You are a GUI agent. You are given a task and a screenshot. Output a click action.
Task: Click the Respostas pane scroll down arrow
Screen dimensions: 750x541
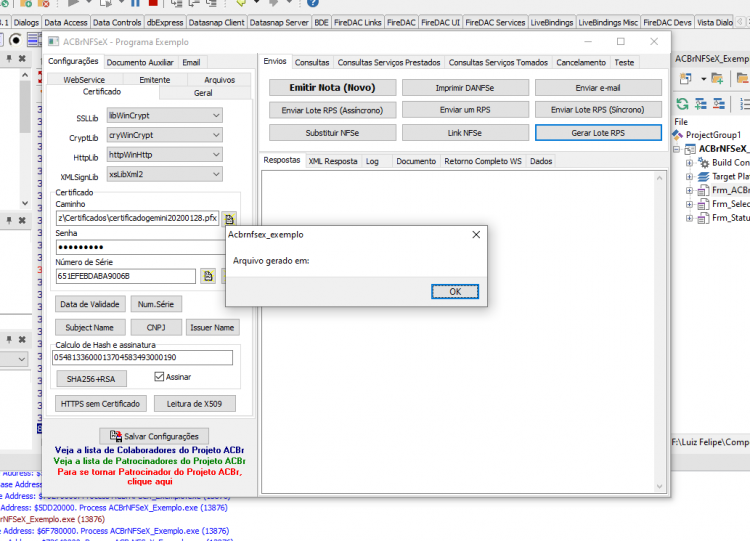[x=659, y=486]
